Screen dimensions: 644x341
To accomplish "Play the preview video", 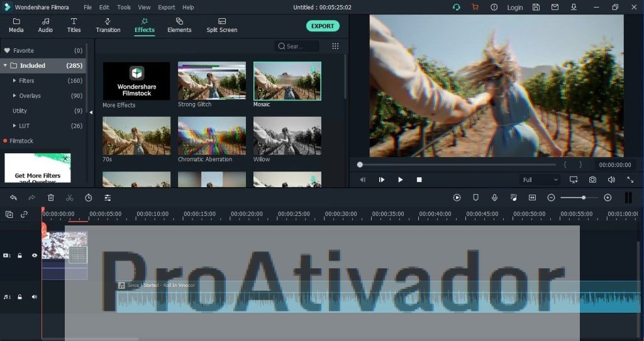I will pos(401,180).
